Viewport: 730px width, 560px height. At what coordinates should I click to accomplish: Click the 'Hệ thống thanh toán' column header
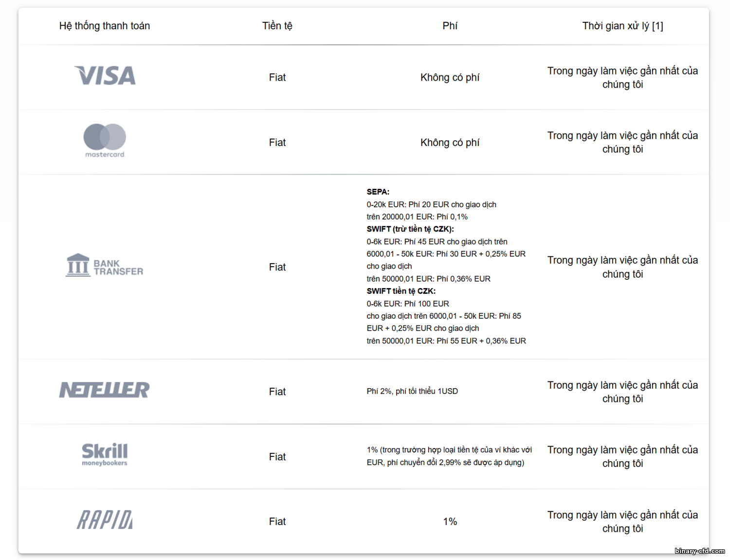[x=105, y=26]
